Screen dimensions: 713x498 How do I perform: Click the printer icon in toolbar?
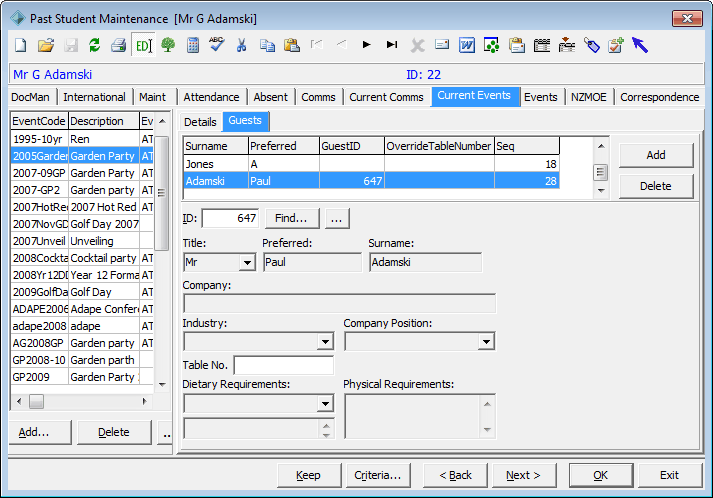pyautogui.click(x=119, y=45)
